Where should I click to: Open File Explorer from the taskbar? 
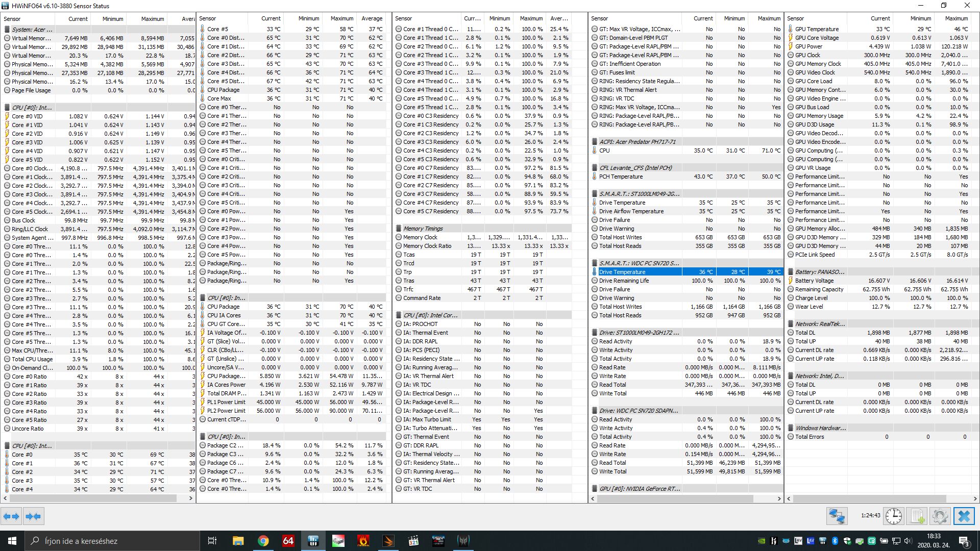coord(238,541)
